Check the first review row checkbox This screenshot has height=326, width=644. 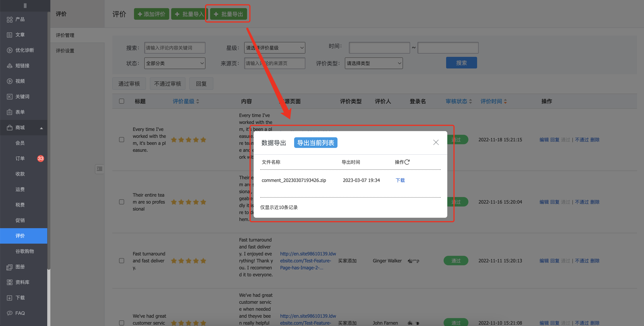[121, 140]
